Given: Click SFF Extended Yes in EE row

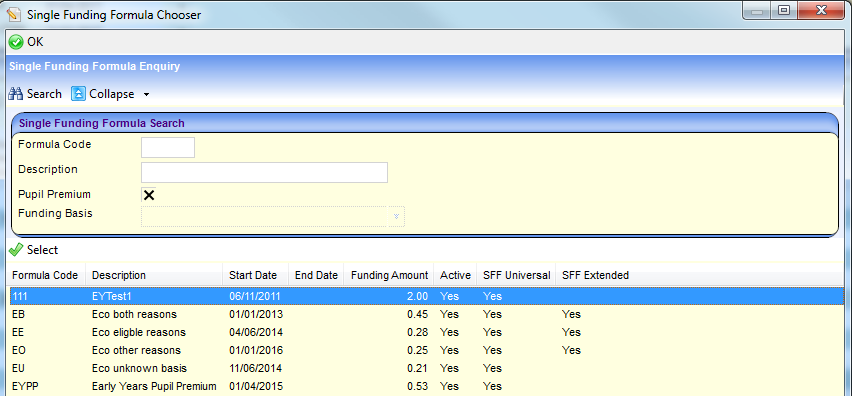Looking at the screenshot, I should tap(571, 332).
